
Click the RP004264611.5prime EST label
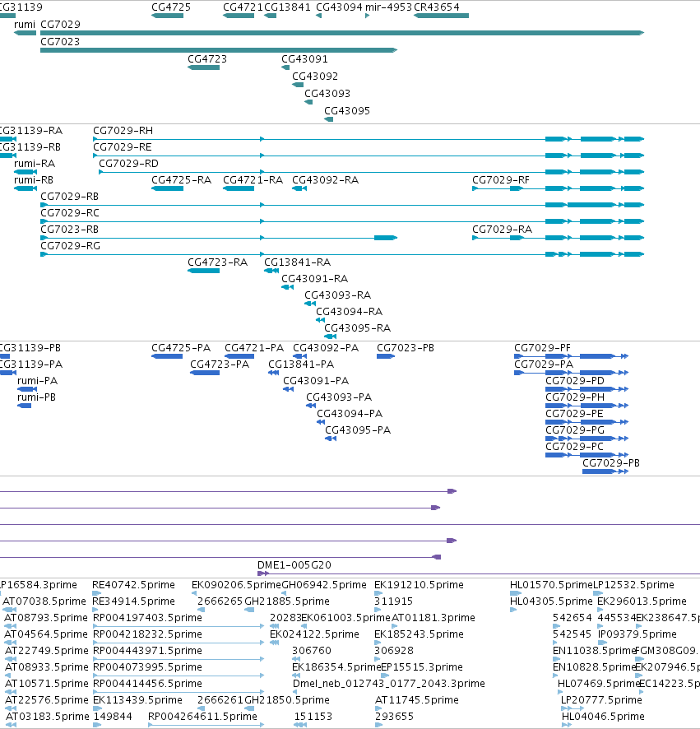(202, 717)
